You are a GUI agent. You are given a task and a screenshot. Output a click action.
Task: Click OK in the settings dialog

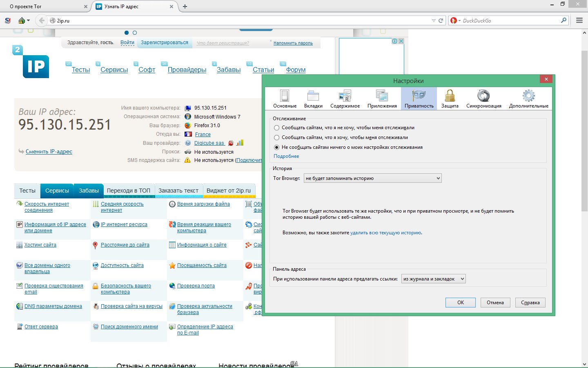(461, 303)
